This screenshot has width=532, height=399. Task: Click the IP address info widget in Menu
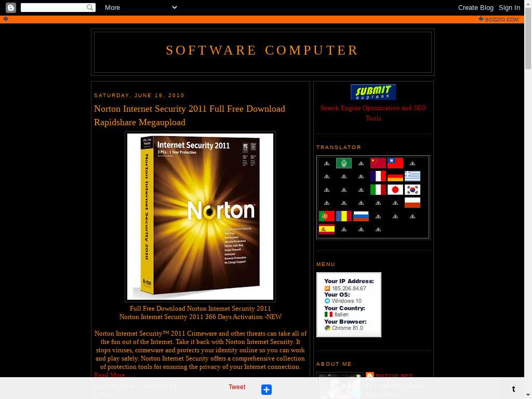(349, 304)
